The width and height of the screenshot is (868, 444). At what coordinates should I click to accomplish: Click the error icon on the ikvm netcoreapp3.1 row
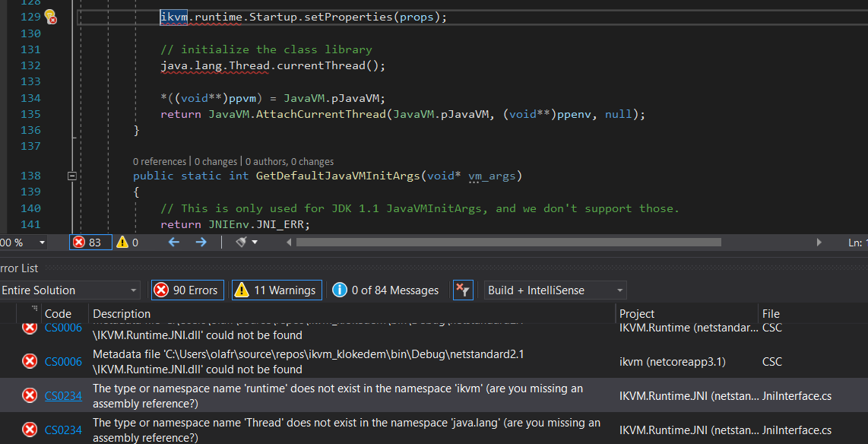(x=29, y=361)
